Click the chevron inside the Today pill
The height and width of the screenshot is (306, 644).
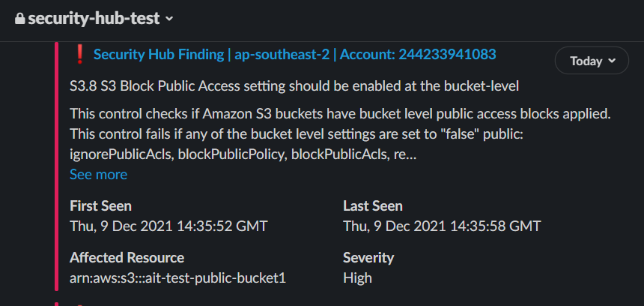(612, 61)
